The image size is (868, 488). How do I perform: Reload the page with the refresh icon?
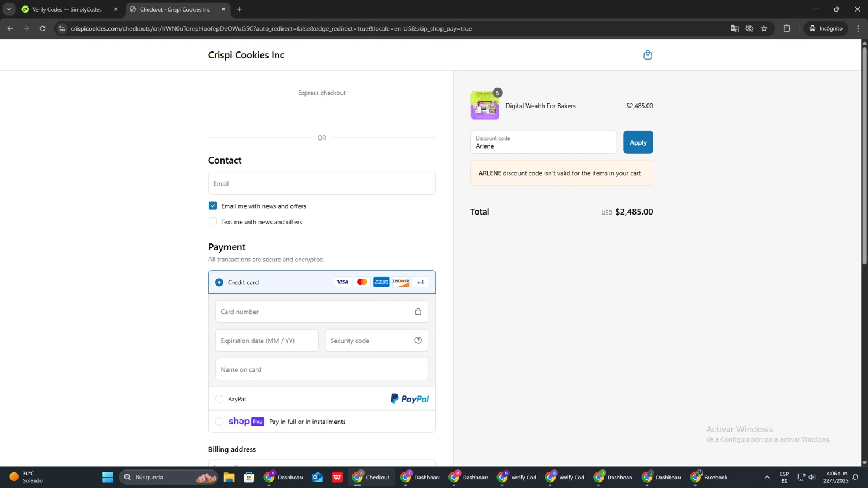(x=42, y=28)
